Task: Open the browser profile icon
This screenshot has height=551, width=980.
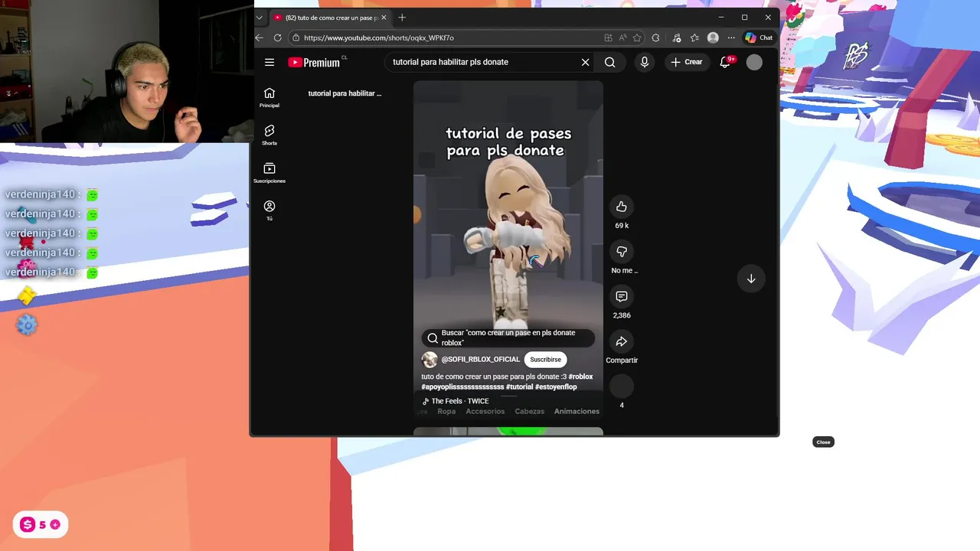Action: pyautogui.click(x=713, y=37)
